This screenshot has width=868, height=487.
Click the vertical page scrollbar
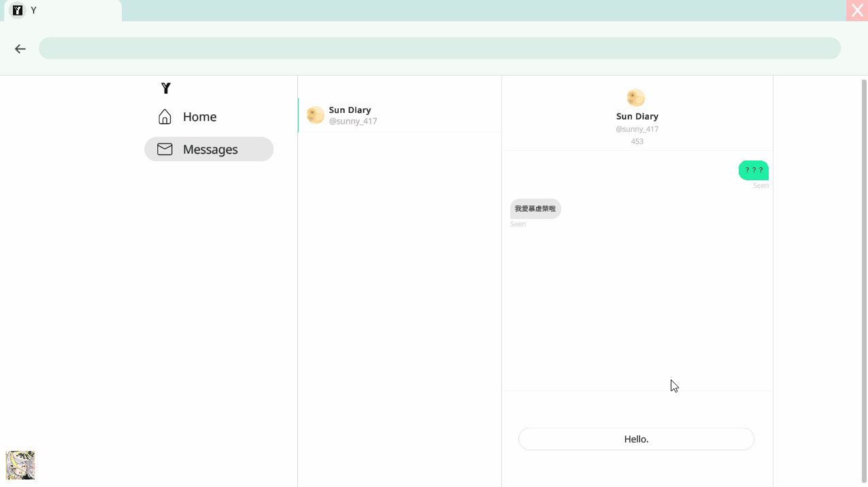864,279
